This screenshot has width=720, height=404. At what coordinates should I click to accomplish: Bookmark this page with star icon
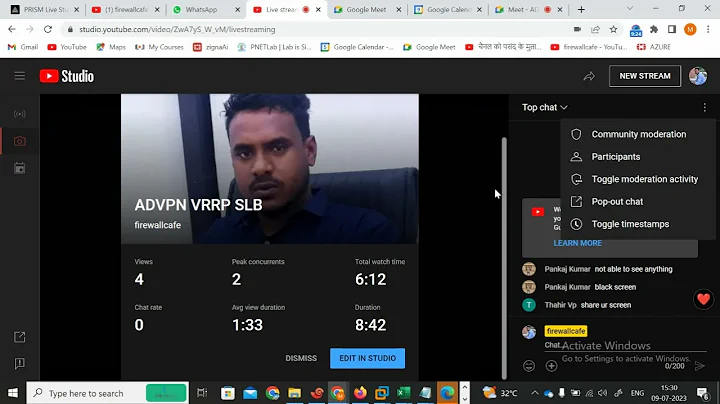tap(613, 29)
